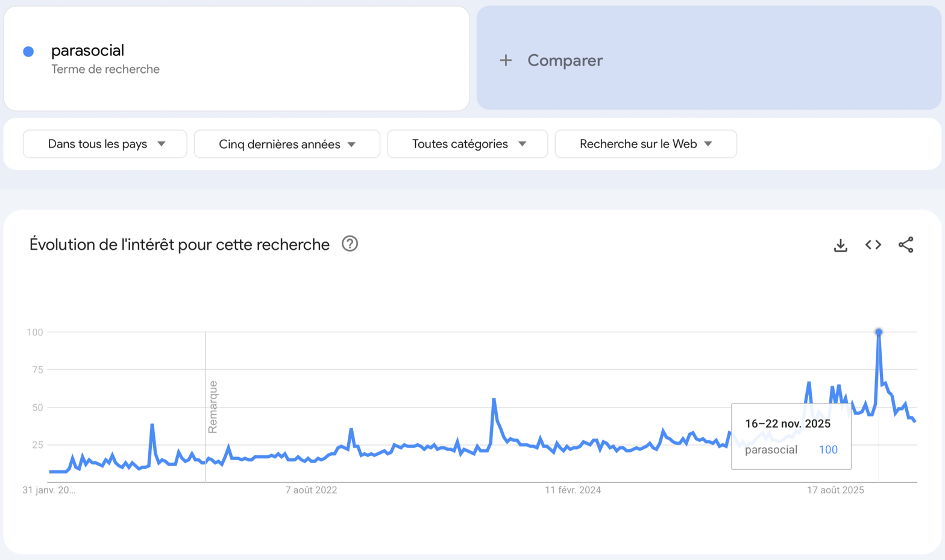Open the Dans tous les pays region filter
Image resolution: width=945 pixels, height=560 pixels.
tap(104, 144)
